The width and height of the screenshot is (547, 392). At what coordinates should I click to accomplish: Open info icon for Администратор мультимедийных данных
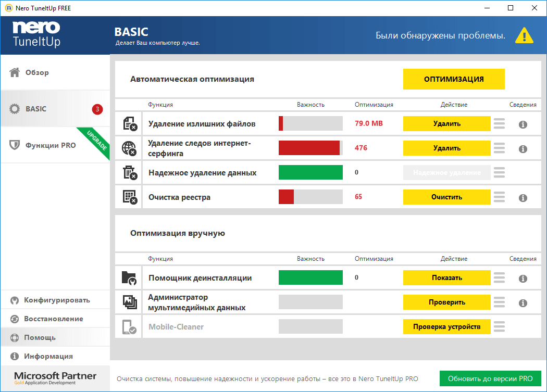tap(523, 303)
